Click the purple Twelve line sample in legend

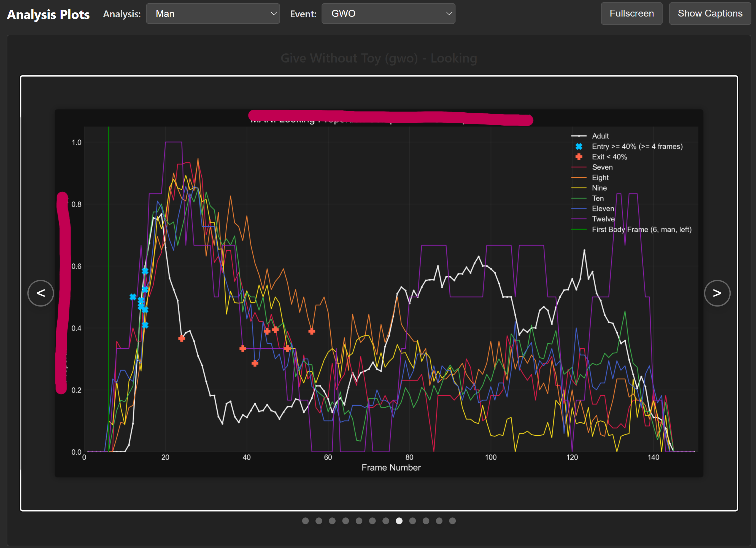point(579,219)
